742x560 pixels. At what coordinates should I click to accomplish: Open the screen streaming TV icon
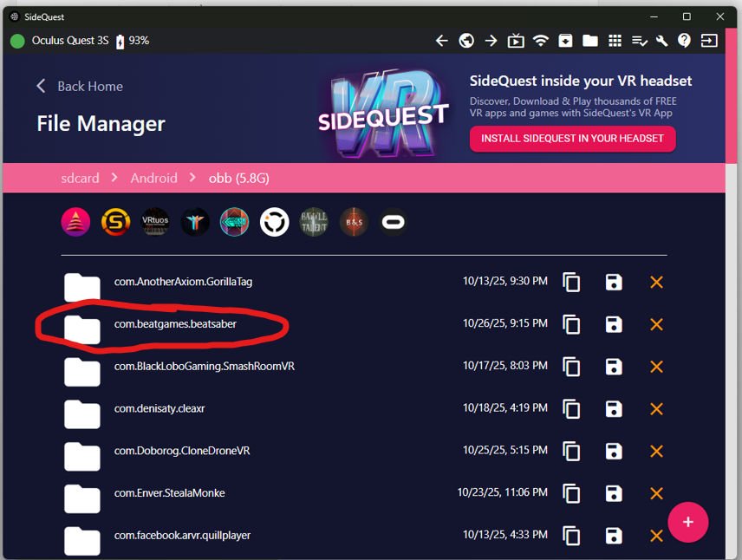pyautogui.click(x=516, y=41)
